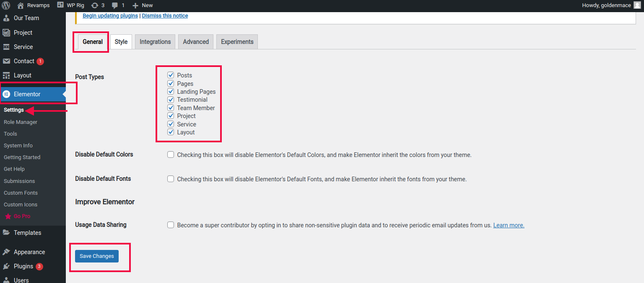The height and width of the screenshot is (283, 644).
Task: Click Dismiss this notice link
Action: (x=165, y=16)
